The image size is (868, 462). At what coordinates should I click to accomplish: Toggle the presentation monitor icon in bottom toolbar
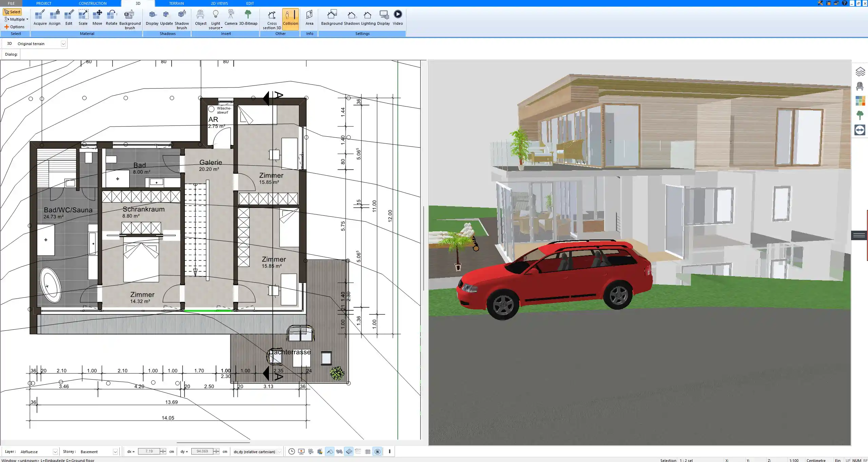click(x=301, y=451)
